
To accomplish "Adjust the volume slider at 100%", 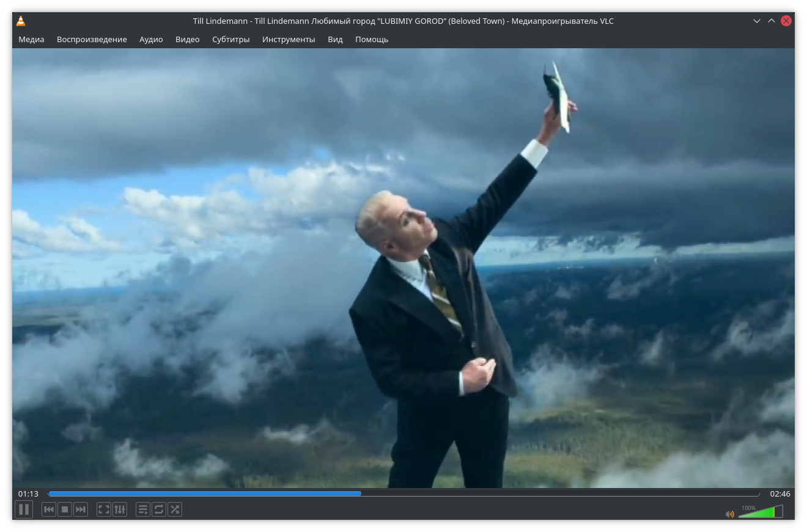I will point(761,512).
